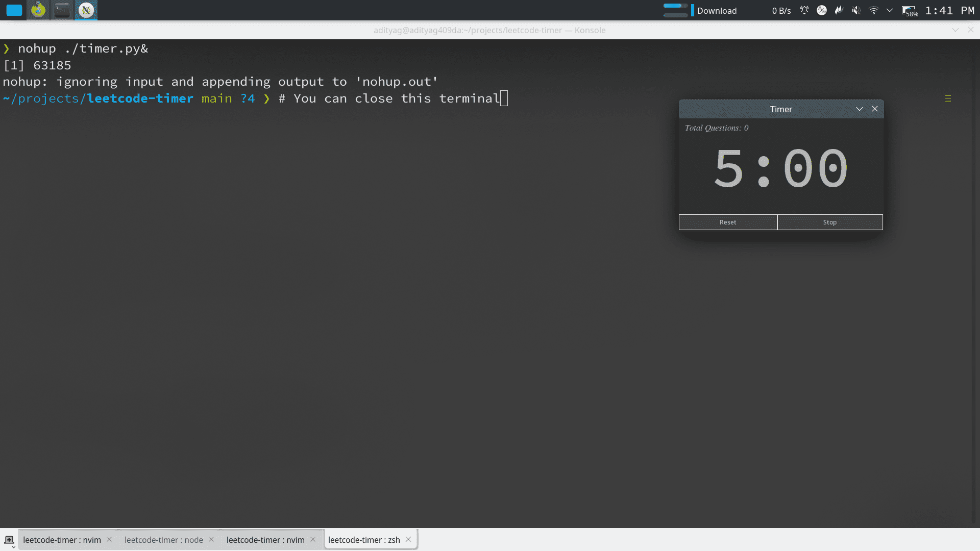Expand hidden system tray icons arrow

tap(890, 10)
